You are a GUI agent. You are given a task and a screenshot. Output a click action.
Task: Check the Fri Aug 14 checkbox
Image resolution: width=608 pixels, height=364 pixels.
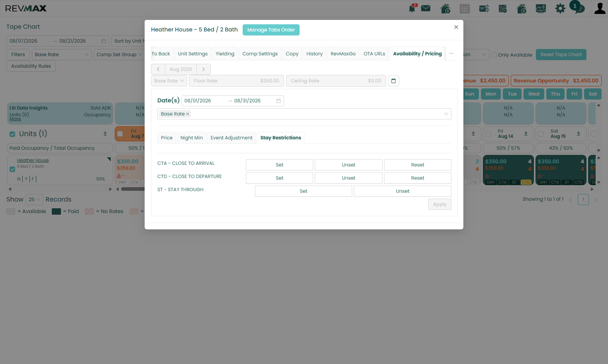click(488, 134)
